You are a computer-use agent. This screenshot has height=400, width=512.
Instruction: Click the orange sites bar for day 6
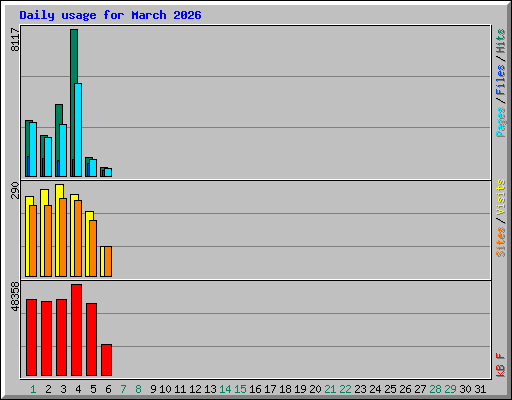[x=108, y=262]
